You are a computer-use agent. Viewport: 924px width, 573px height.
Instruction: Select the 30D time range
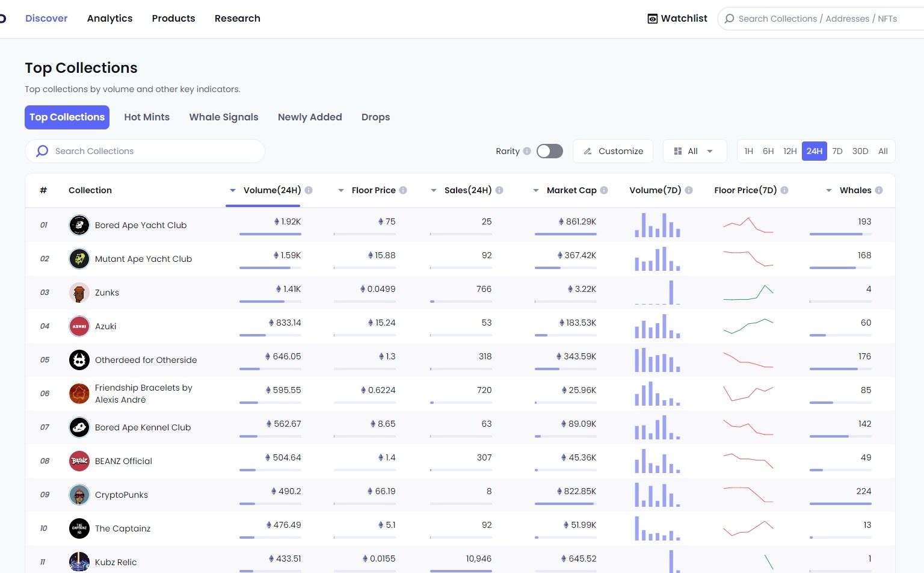coord(860,151)
